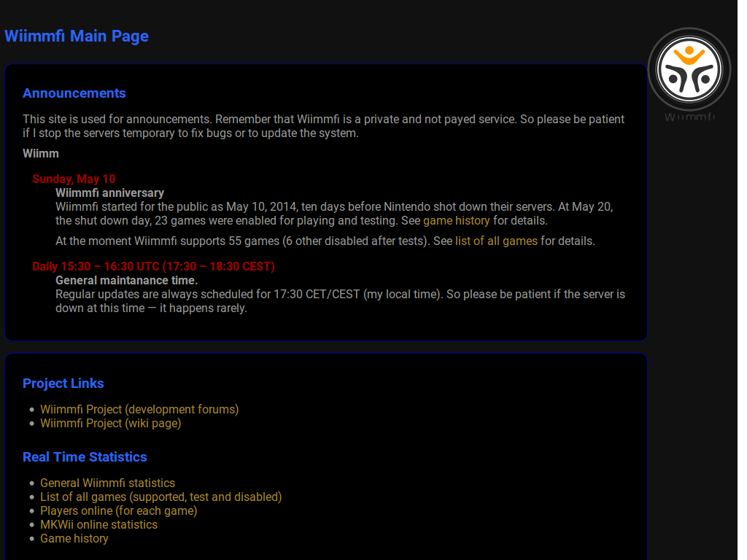This screenshot has width=747, height=560.
Task: View General Wiimmfi statistics
Action: 107,483
